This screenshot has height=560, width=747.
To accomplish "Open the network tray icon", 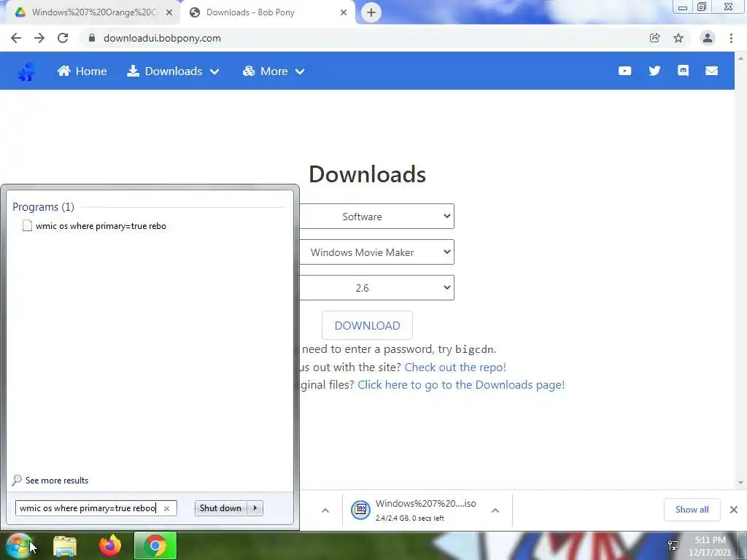I will click(673, 545).
